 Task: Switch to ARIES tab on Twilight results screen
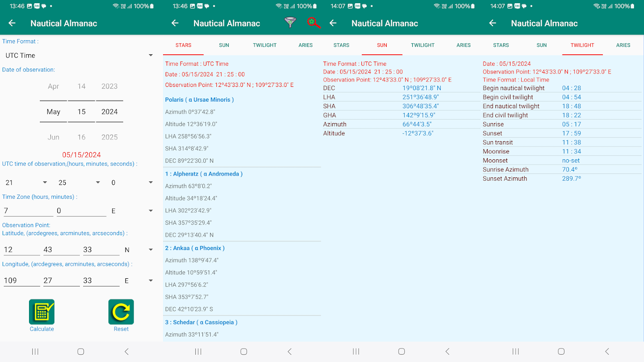pos(623,45)
